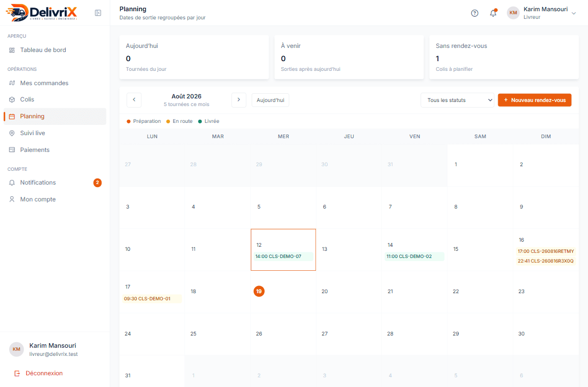
Task: Click the yellow En route legend dot
Action: tap(168, 121)
